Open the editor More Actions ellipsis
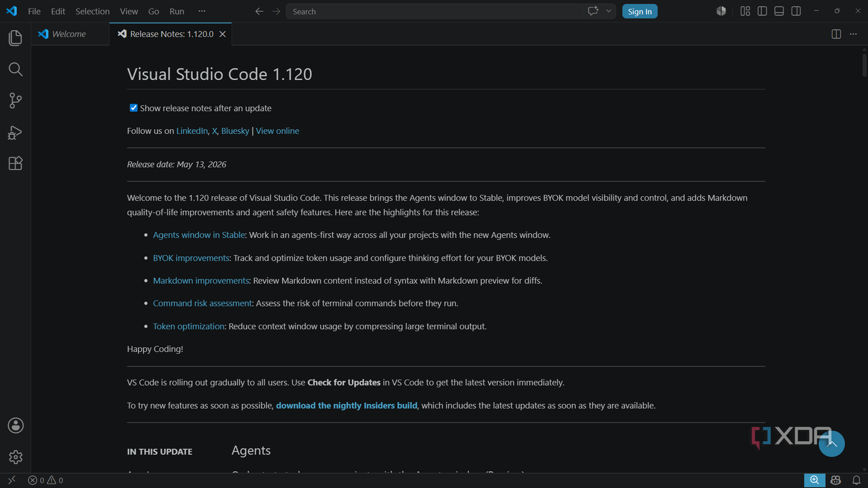This screenshot has width=868, height=488. pyautogui.click(x=853, y=34)
